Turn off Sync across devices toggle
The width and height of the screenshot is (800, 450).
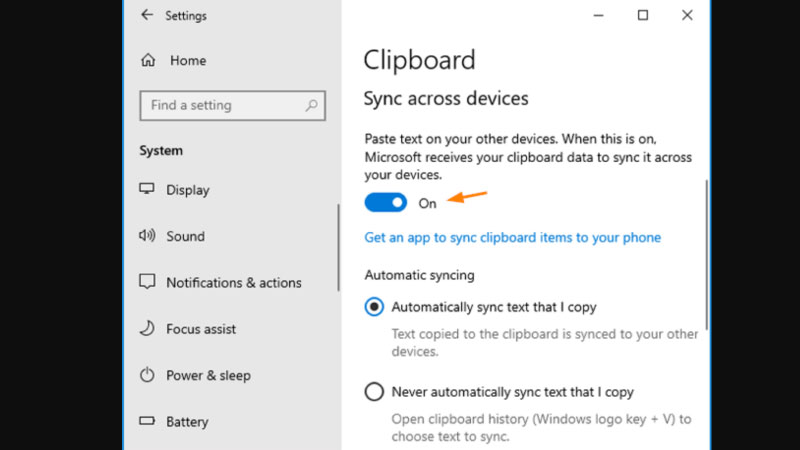tap(386, 203)
